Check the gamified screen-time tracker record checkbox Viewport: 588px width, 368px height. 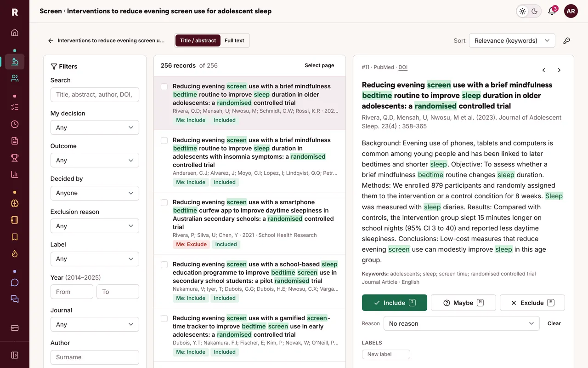coord(164,318)
